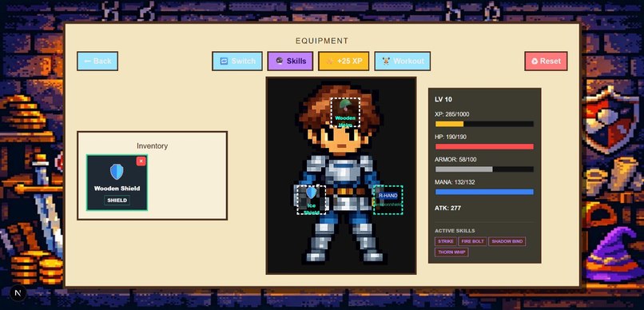Click the SHIELD type tag
The height and width of the screenshot is (310, 644).
117,201
